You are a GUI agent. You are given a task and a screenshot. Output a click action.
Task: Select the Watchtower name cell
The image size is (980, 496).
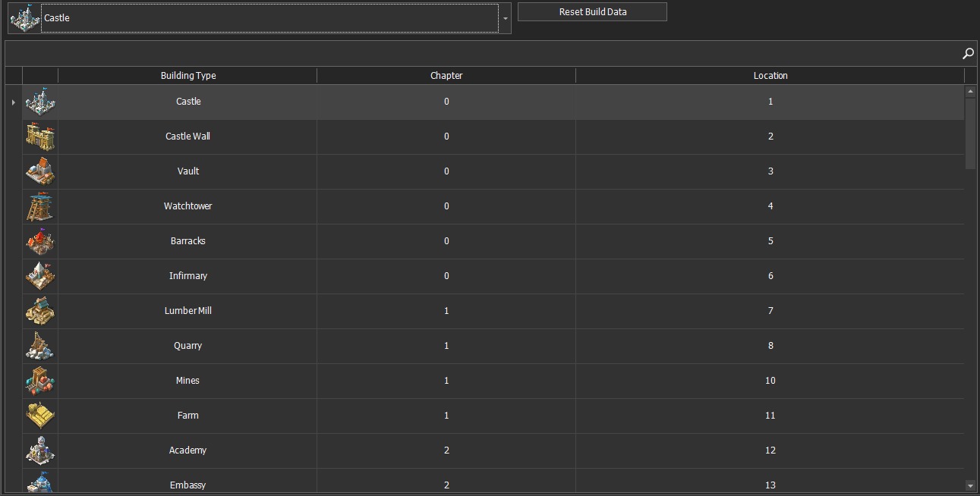[x=187, y=206]
